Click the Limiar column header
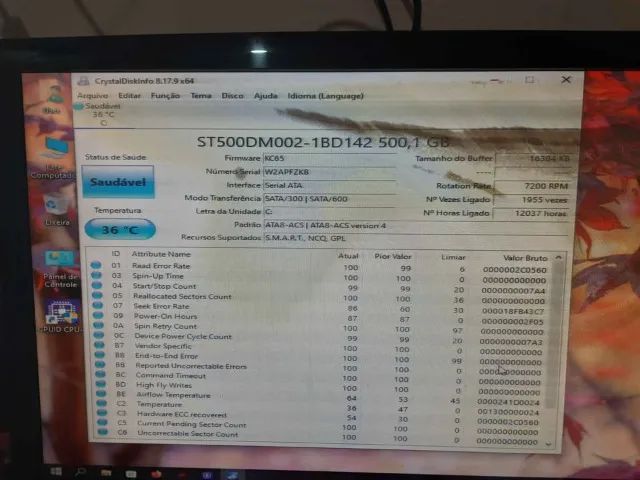The image size is (640, 480). pyautogui.click(x=453, y=257)
